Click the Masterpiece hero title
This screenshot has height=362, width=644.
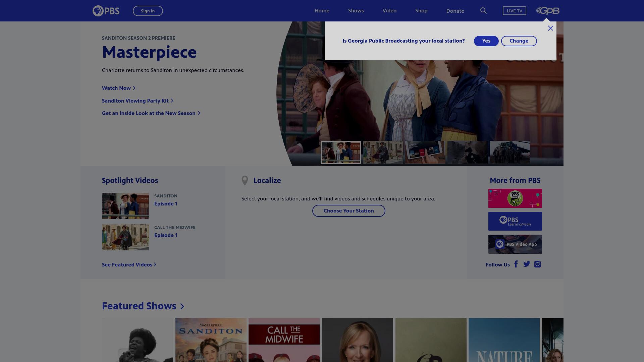pyautogui.click(x=149, y=52)
